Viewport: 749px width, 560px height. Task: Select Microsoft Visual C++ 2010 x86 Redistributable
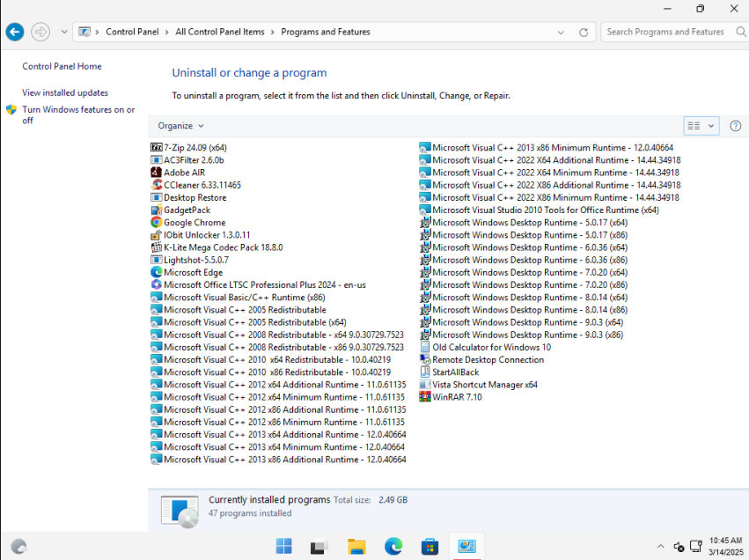[x=271, y=372]
